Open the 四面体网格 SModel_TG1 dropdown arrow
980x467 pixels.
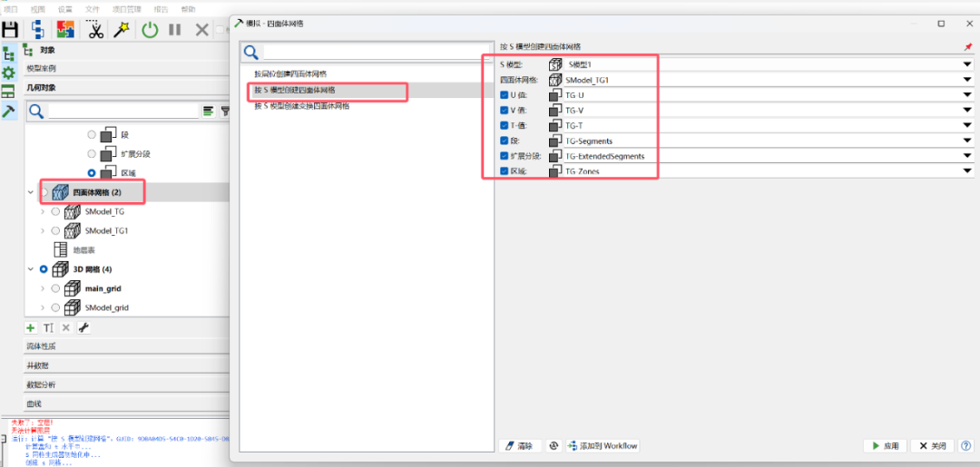click(967, 80)
